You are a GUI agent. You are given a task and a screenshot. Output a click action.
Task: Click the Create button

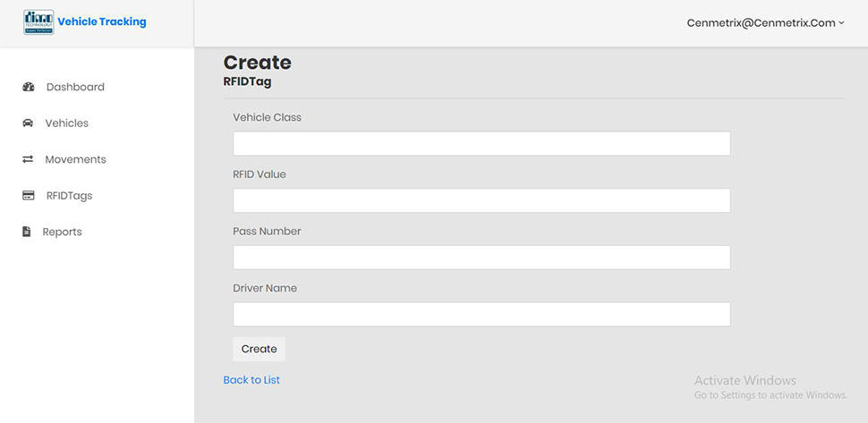tap(260, 349)
